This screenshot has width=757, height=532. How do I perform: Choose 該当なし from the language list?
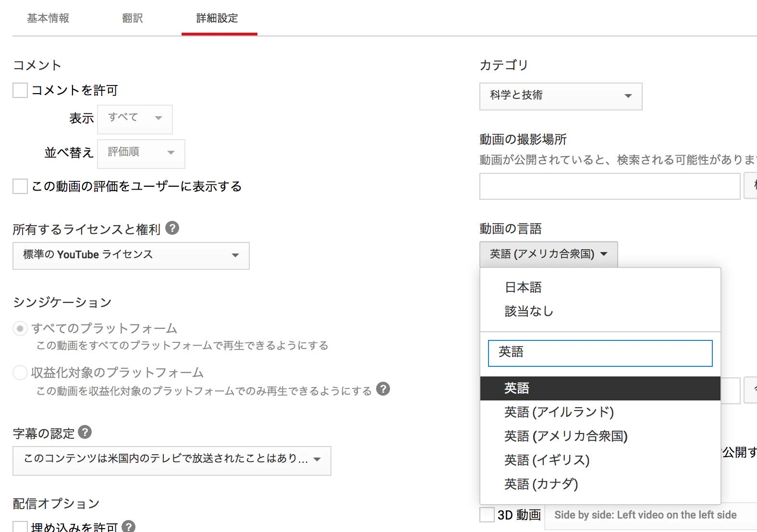click(600, 312)
